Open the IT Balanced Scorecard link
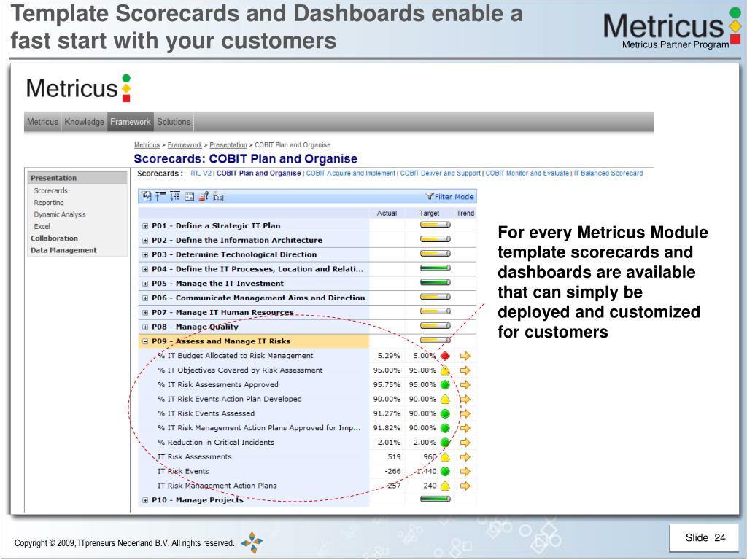This screenshot has height=560, width=747. pyautogui.click(x=608, y=174)
